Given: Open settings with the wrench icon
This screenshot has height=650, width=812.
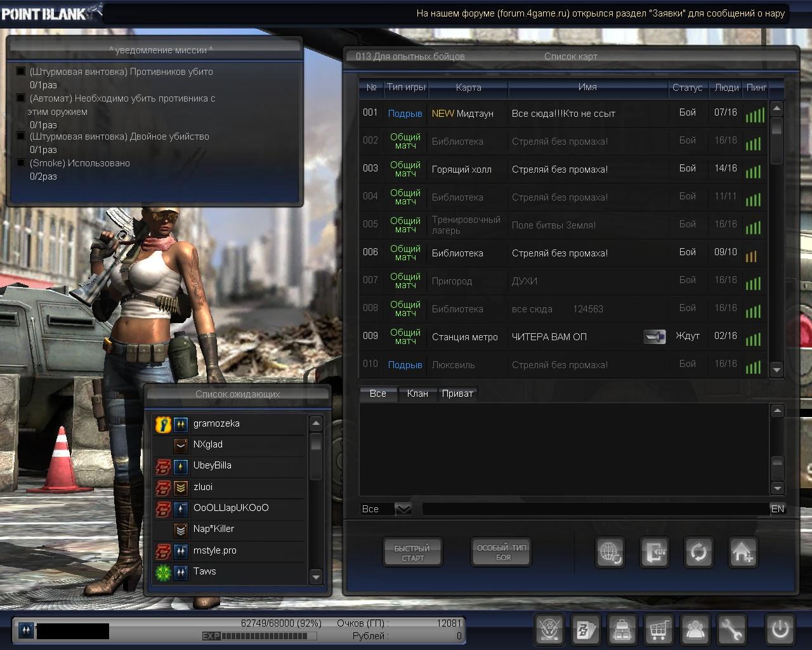Looking at the screenshot, I should tap(731, 630).
